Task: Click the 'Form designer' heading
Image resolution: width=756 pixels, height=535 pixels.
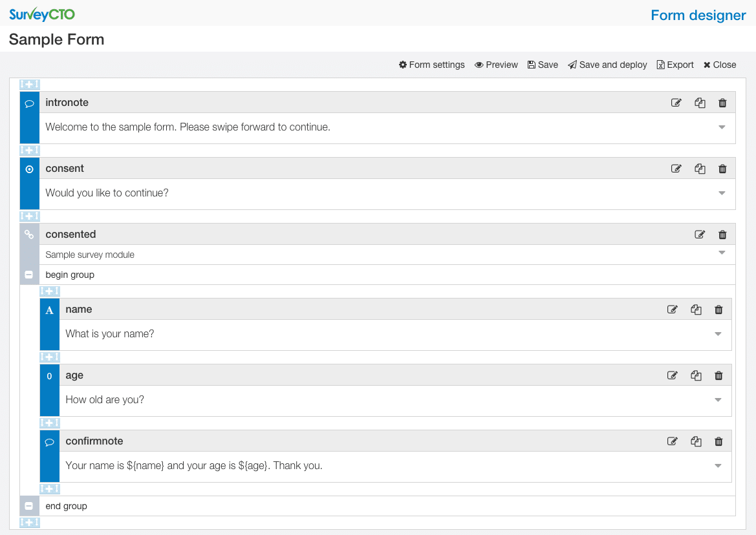Action: [x=698, y=16]
